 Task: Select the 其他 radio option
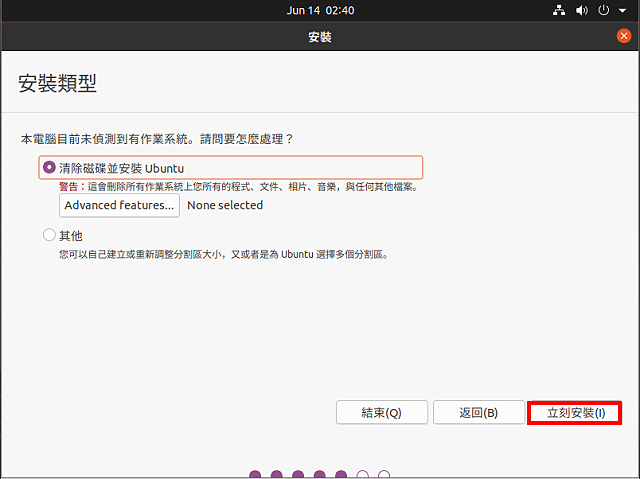point(50,236)
